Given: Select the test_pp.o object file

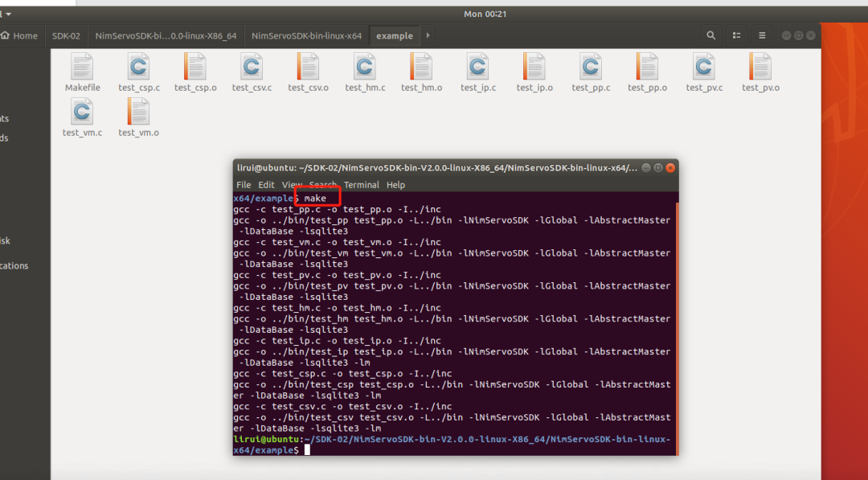Looking at the screenshot, I should pyautogui.click(x=647, y=72).
